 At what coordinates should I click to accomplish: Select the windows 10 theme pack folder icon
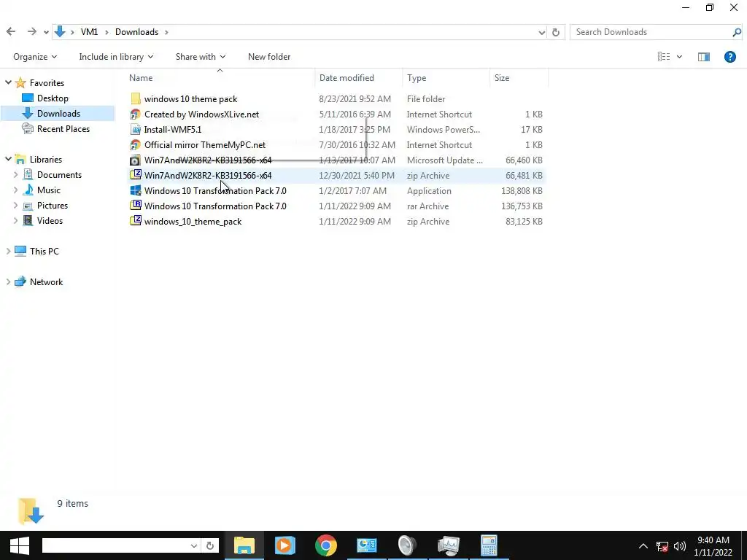[135, 98]
